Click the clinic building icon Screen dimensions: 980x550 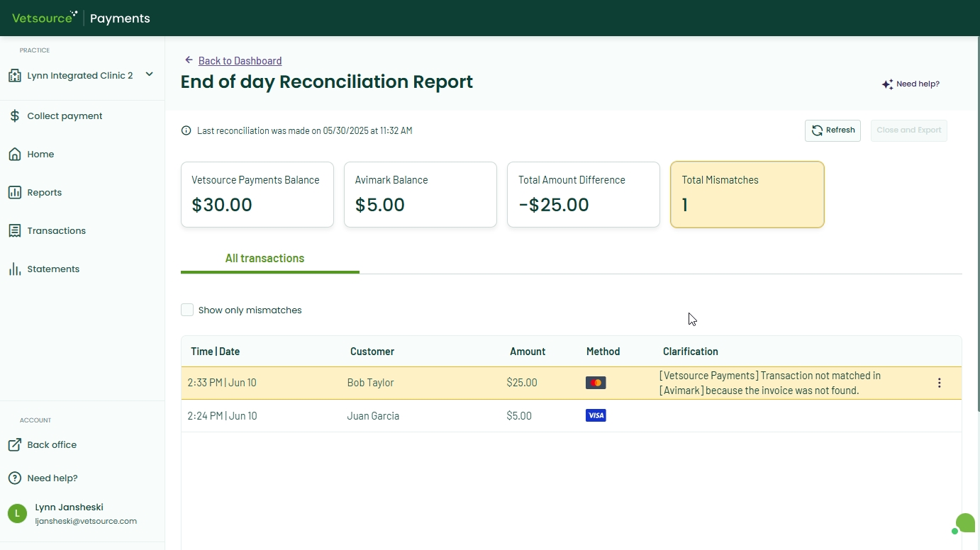click(x=15, y=75)
